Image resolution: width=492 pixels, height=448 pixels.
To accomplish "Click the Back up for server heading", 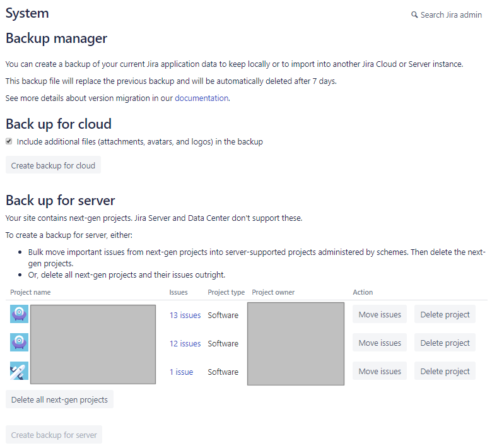I will [x=61, y=201].
